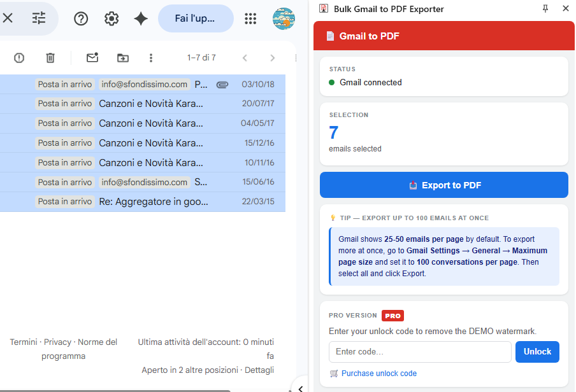Open the Privacy link in the footer
The width and height of the screenshot is (576, 392).
(57, 342)
